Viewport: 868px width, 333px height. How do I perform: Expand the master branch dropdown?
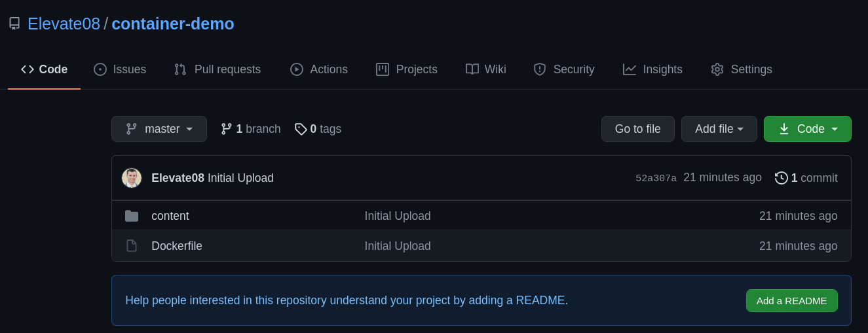159,129
